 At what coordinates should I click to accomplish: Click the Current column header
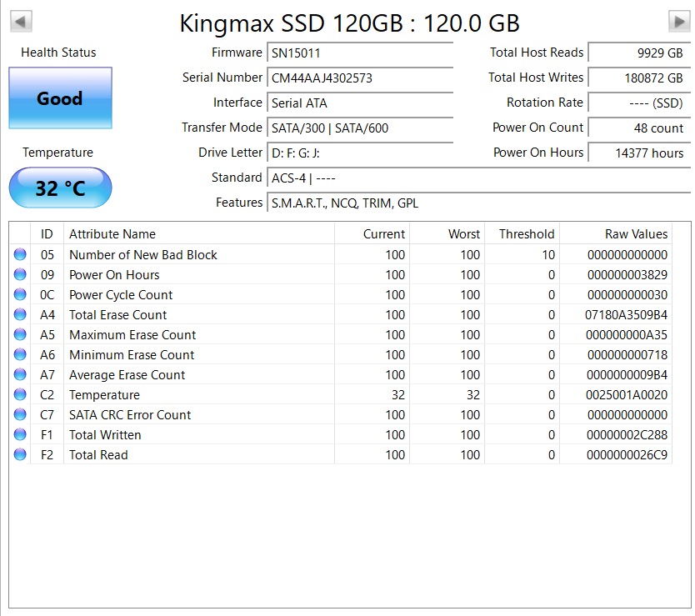(372, 233)
